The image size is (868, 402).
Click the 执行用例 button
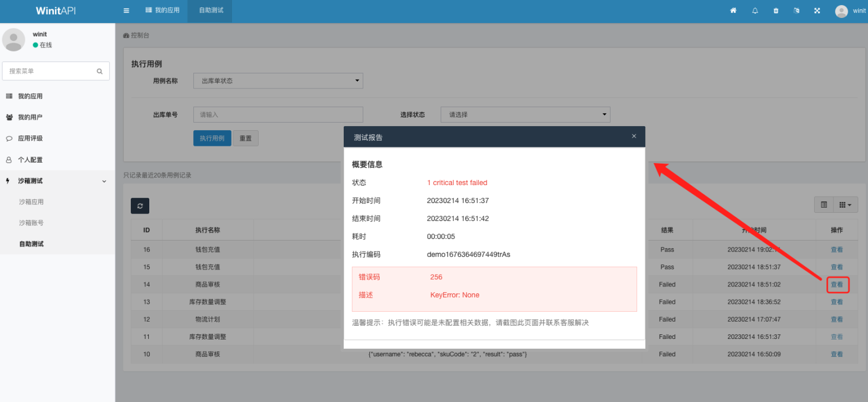212,138
